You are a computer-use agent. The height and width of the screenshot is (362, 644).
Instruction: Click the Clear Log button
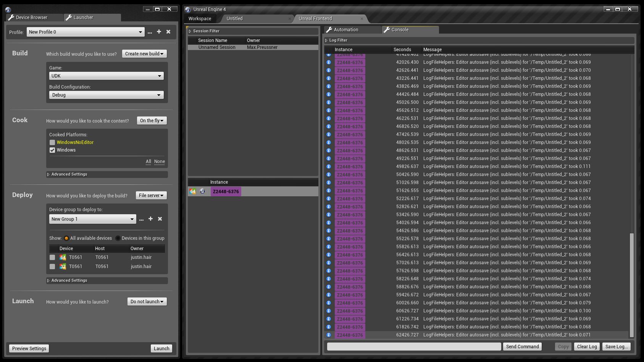[586, 346]
